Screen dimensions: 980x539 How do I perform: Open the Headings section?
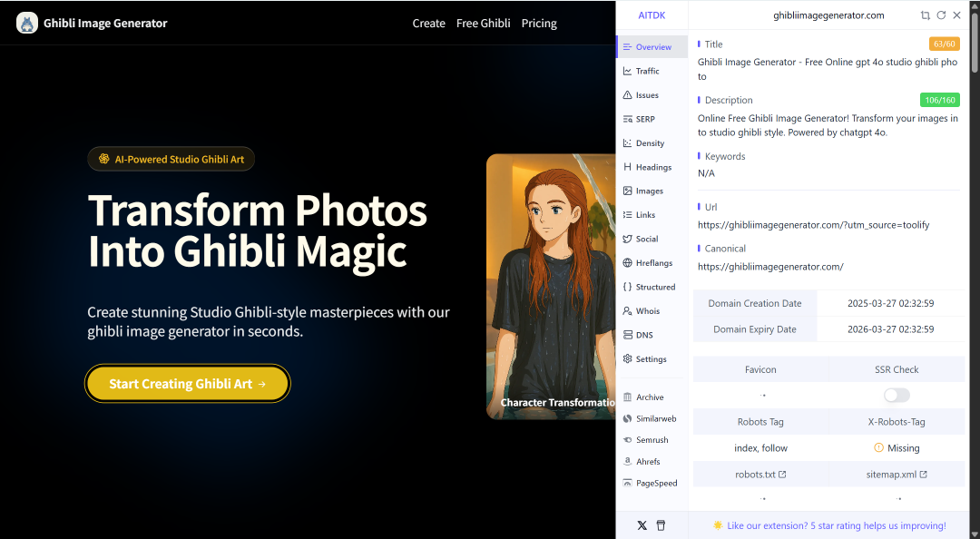[652, 167]
